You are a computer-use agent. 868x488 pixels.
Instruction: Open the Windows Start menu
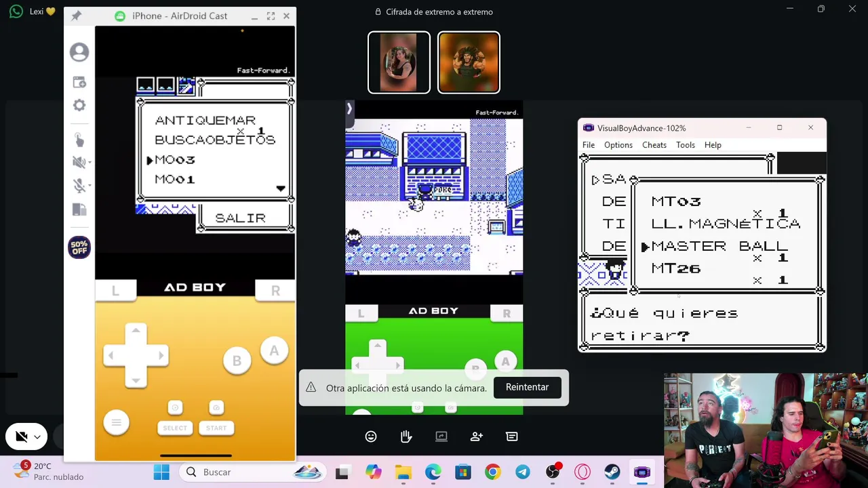(161, 472)
